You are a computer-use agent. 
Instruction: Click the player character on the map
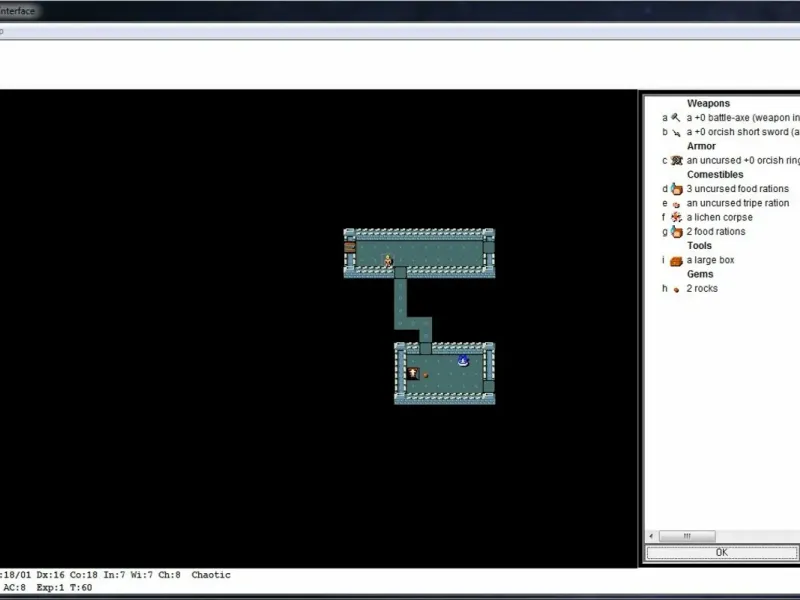[x=388, y=260]
